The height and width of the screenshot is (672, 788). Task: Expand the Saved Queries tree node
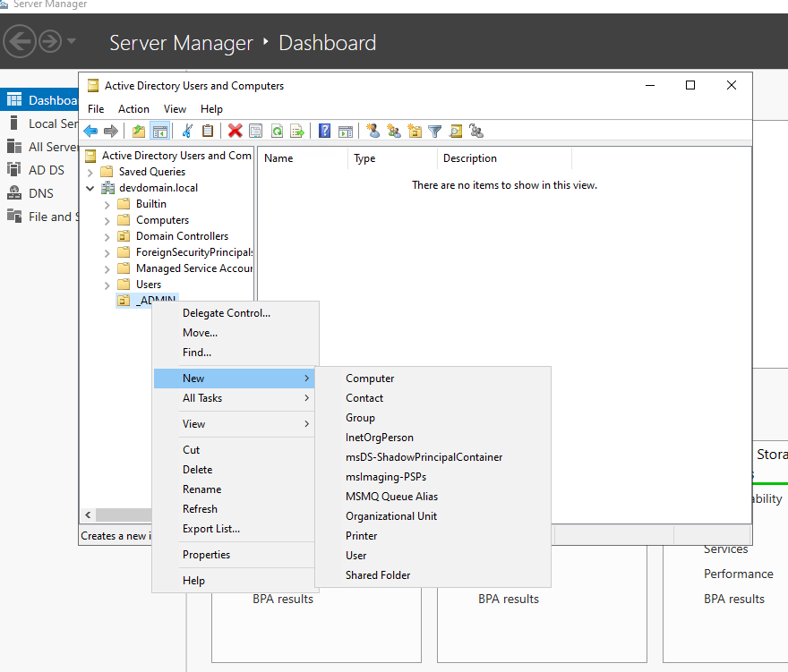(x=90, y=173)
